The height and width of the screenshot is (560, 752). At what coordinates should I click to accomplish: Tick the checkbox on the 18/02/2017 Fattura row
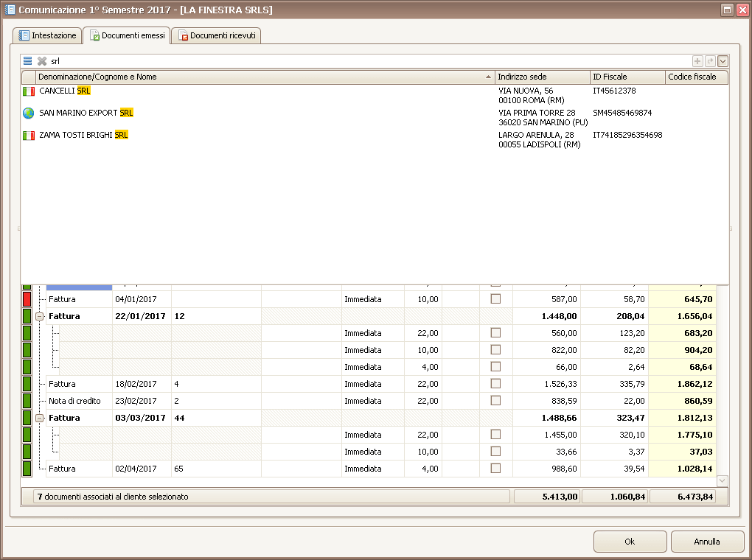(x=495, y=384)
